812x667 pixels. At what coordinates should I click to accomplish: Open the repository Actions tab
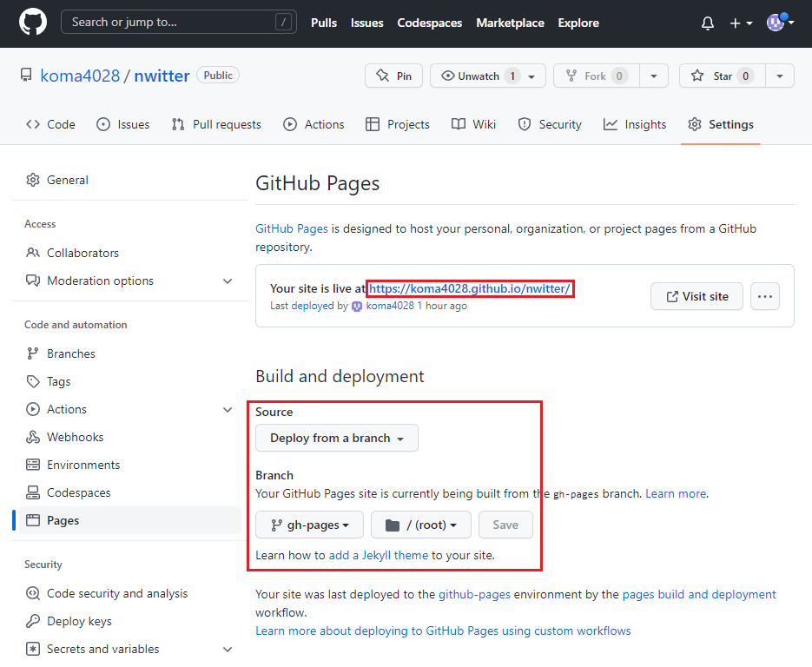coord(314,124)
